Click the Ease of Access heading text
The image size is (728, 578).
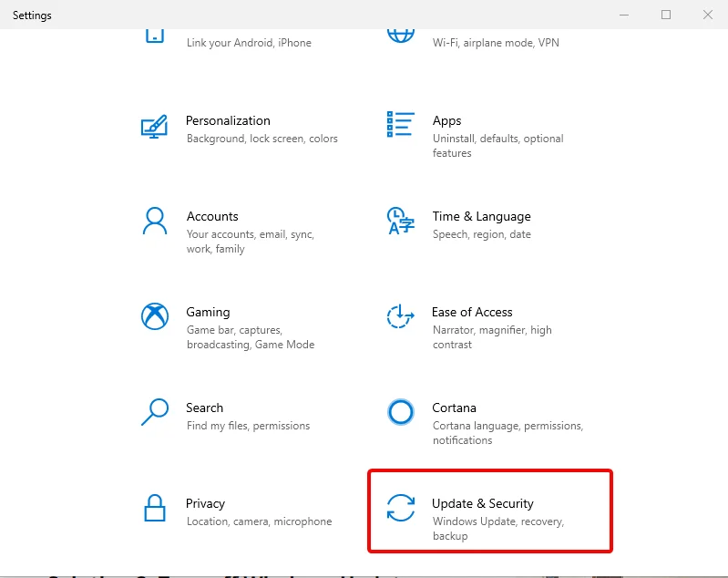(472, 312)
